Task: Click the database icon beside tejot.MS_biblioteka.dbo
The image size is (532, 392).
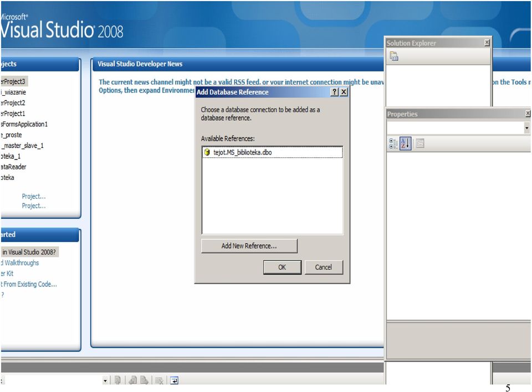Action: tap(207, 152)
